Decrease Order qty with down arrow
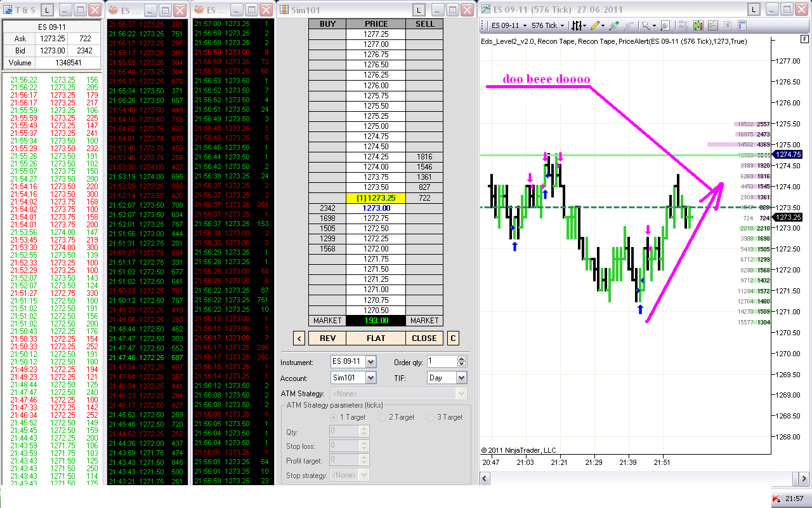This screenshot has width=812, height=508. coord(462,364)
